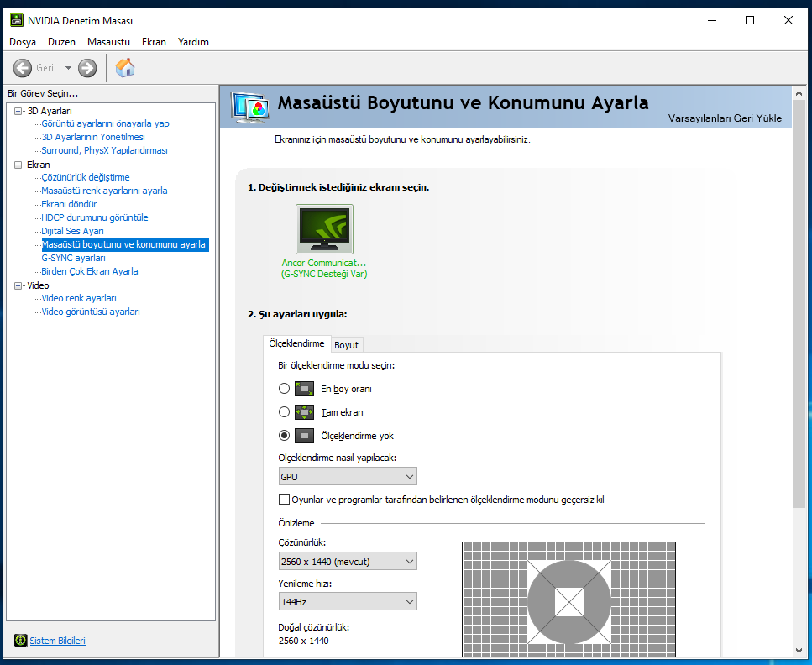Open Görüntü ayarlarını önayarla yap
The width and height of the screenshot is (812, 665).
tap(105, 123)
